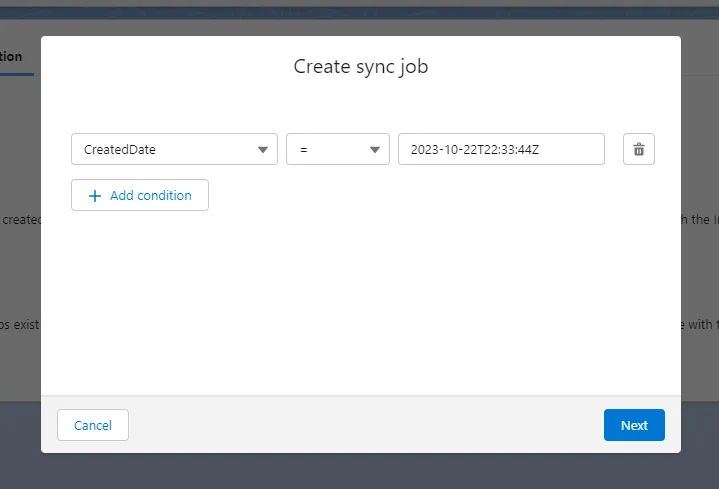Click empty white area in dialog body
This screenshot has width=719, height=489.
click(360, 300)
